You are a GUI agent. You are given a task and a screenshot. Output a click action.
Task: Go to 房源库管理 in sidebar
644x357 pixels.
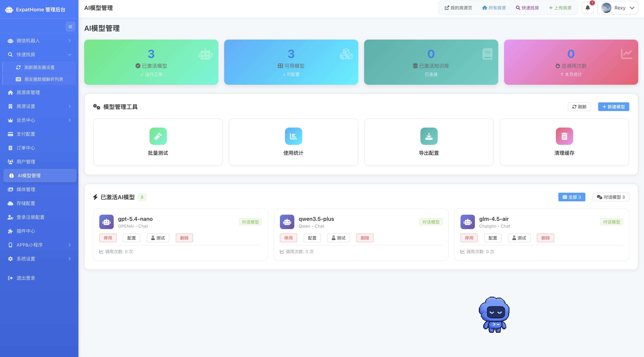pos(39,92)
